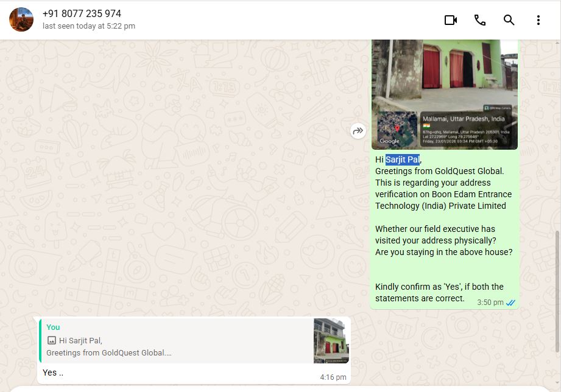Click the map inset on the house photo

tap(397, 129)
